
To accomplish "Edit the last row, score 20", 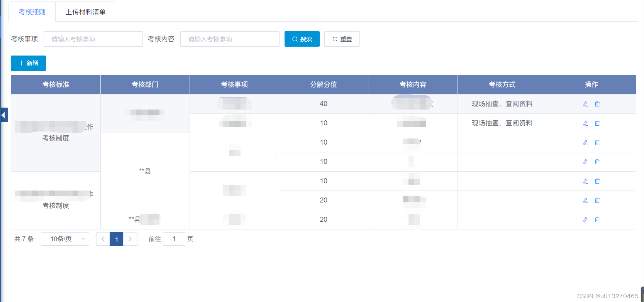I will pos(585,219).
